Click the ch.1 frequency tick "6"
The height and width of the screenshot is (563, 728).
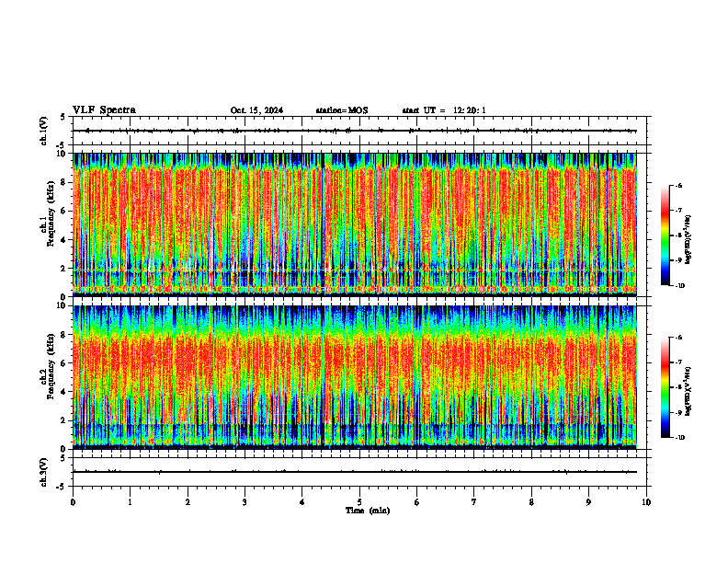pos(64,211)
